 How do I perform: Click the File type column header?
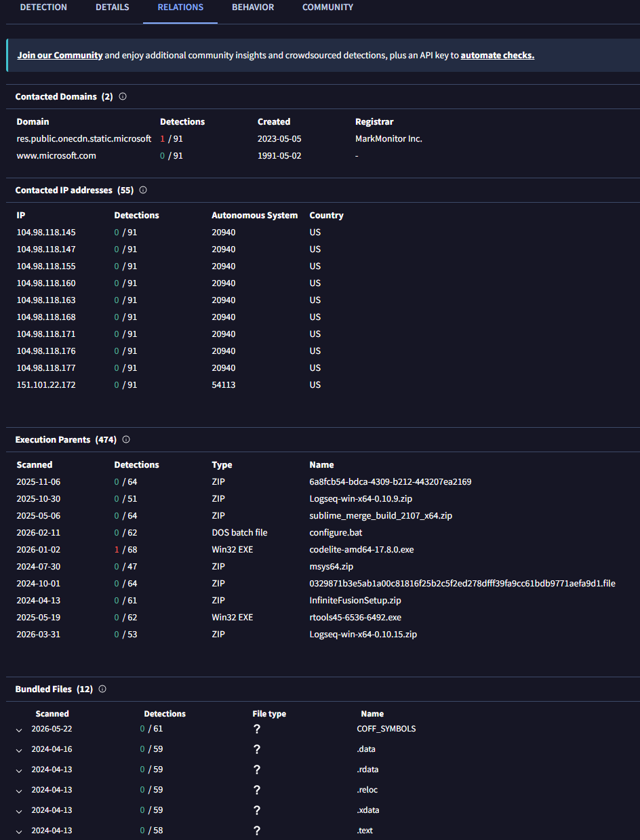pyautogui.click(x=269, y=713)
